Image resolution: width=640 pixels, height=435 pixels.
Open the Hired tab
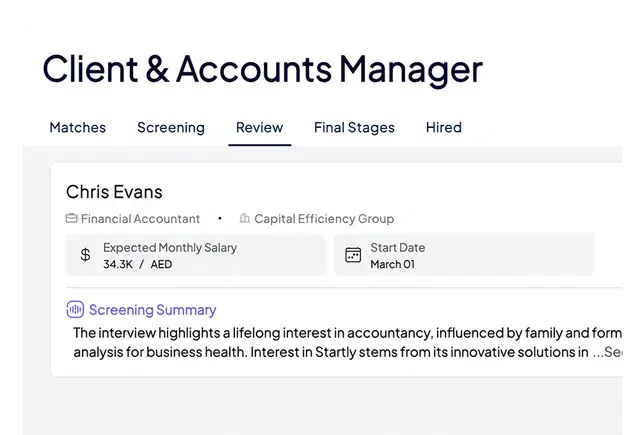444,128
